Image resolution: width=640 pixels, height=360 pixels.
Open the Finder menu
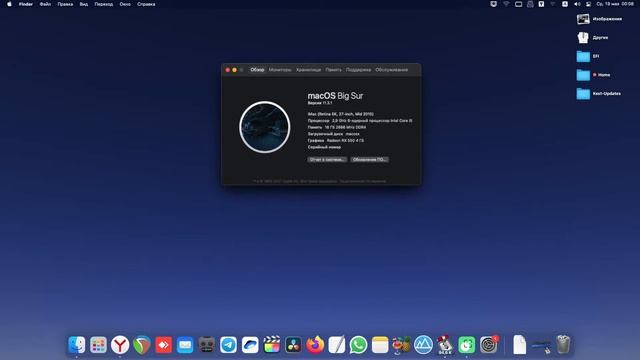(26, 4)
